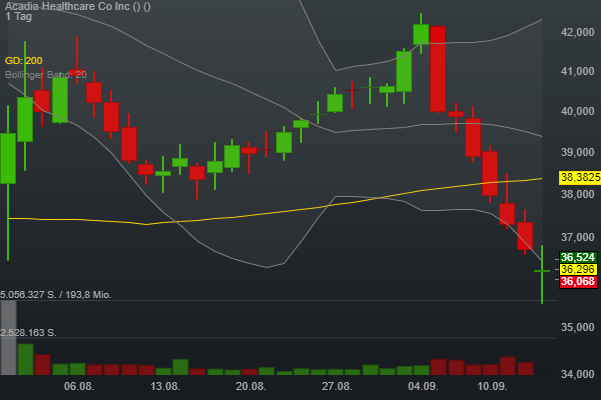The height and width of the screenshot is (400, 601).
Task: Click the last green doji candle at right edge
Action: [x=542, y=271]
